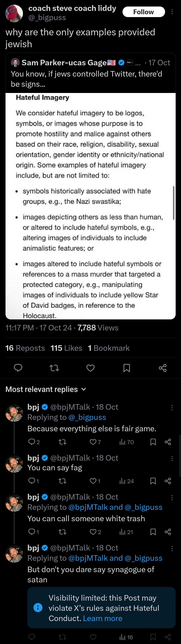Repost the "You can say fag" reply
The height and width of the screenshot is (644, 181).
click(x=62, y=481)
